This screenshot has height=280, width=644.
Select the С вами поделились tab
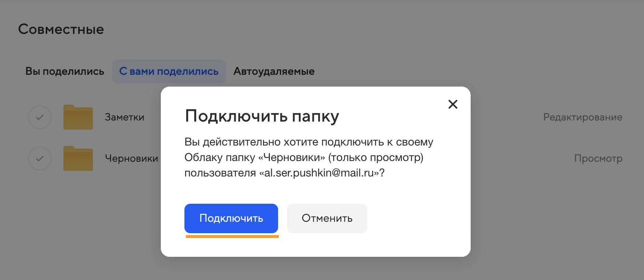[x=169, y=71]
